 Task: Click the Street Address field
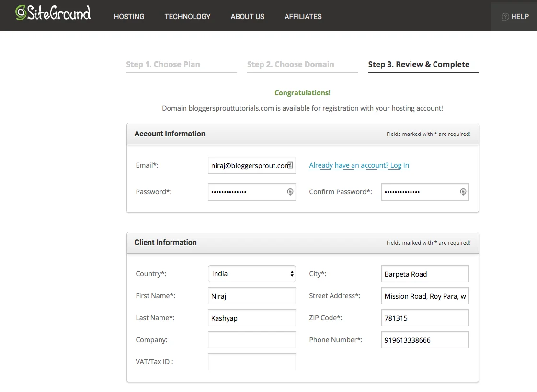tap(424, 296)
